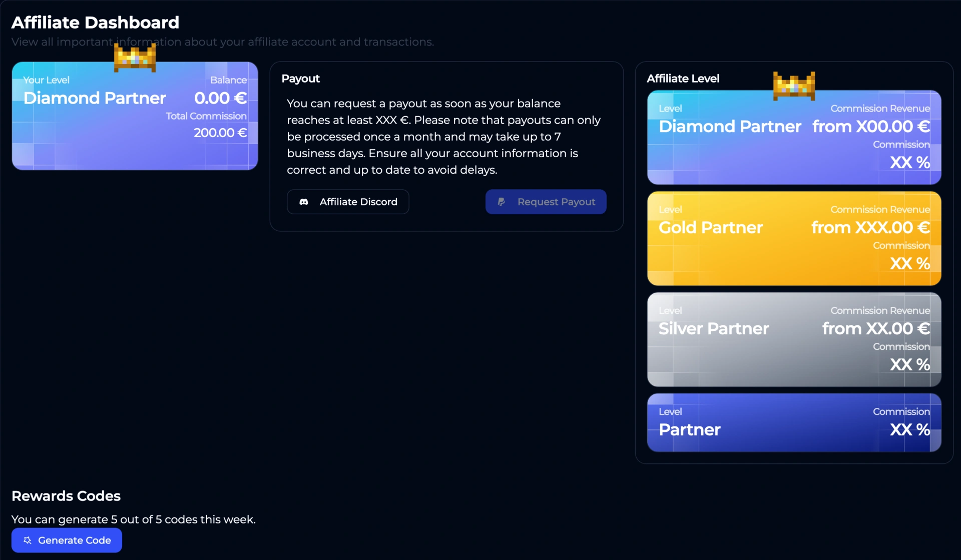This screenshot has width=961, height=560.
Task: Open the Affiliate Discord link
Action: [x=348, y=202]
